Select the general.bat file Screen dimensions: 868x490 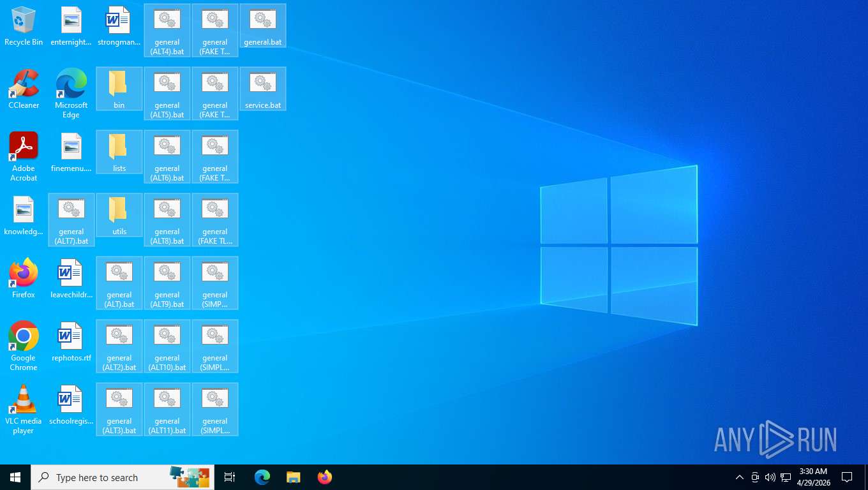pos(263,26)
